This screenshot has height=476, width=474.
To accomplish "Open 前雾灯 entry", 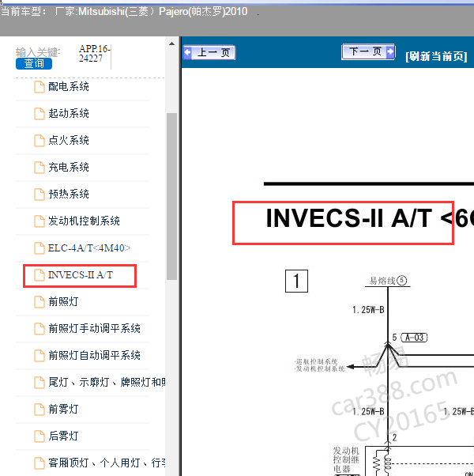I will pyautogui.click(x=63, y=410).
